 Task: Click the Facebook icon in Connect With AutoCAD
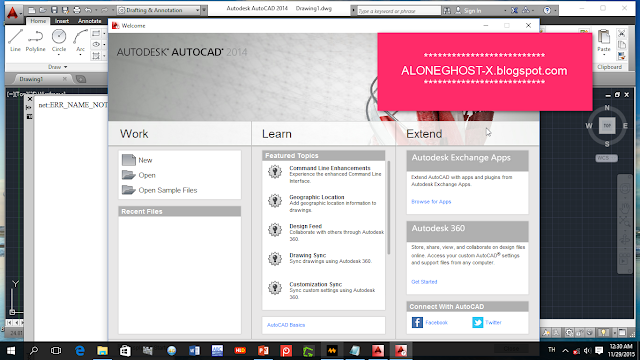point(417,322)
